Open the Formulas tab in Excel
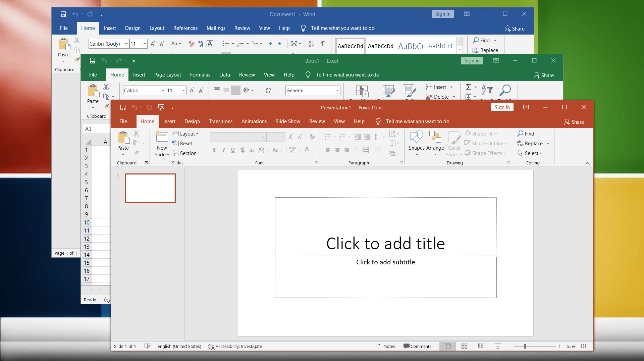 coord(200,74)
